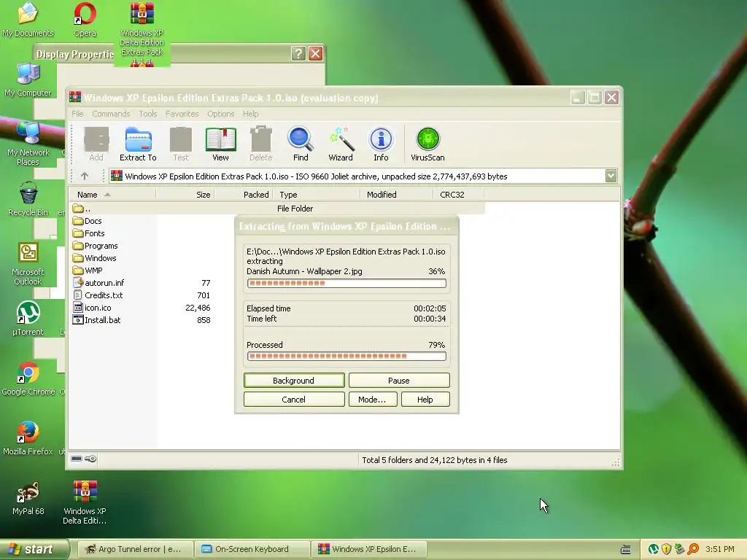The height and width of the screenshot is (560, 747).
Task: Select the Recycle Bin icon
Action: tap(28, 200)
